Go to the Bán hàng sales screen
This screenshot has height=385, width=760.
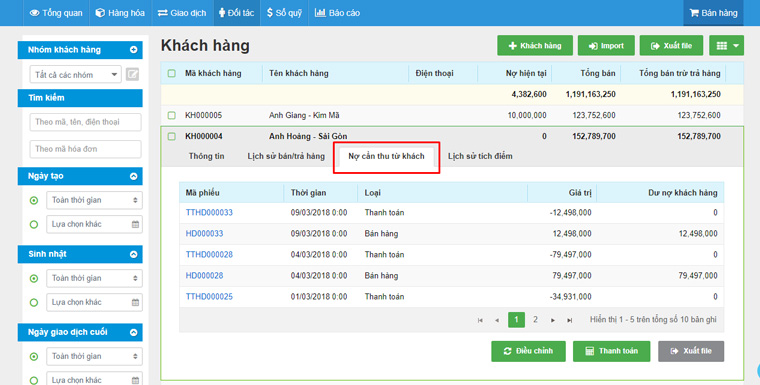pos(713,13)
